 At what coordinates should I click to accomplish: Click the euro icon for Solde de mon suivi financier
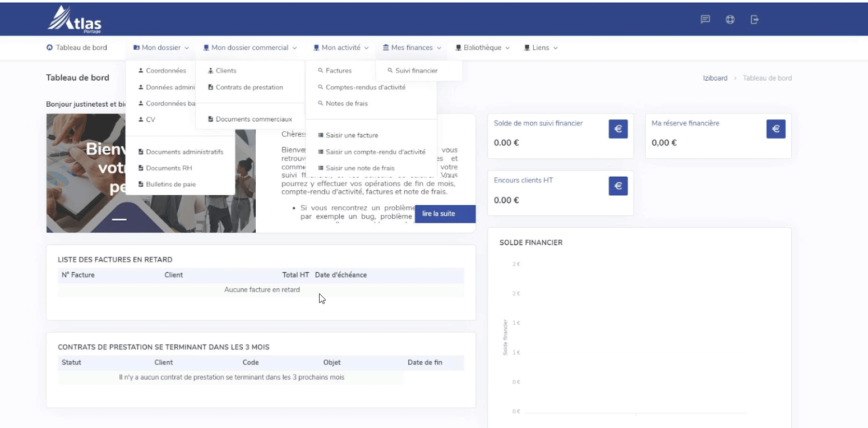point(618,128)
